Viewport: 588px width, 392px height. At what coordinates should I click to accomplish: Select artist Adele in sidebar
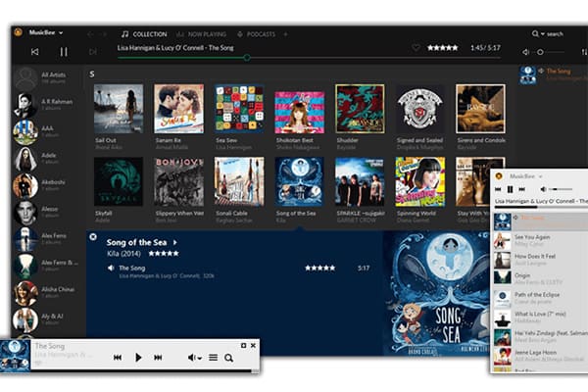(46, 159)
